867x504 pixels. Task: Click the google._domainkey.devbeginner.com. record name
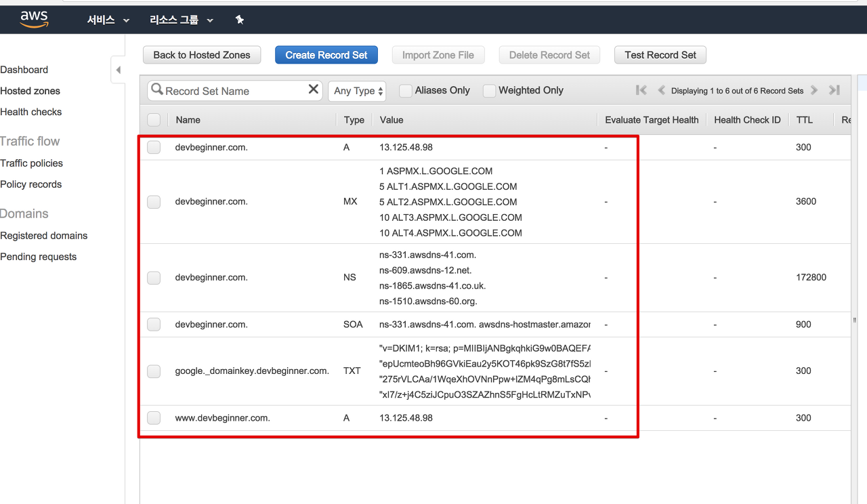(x=252, y=371)
